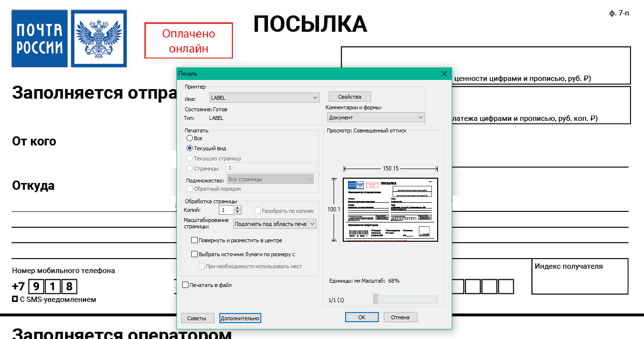This screenshot has height=339, width=644.
Task: Click the 100.1 height dimension label
Action: click(334, 209)
